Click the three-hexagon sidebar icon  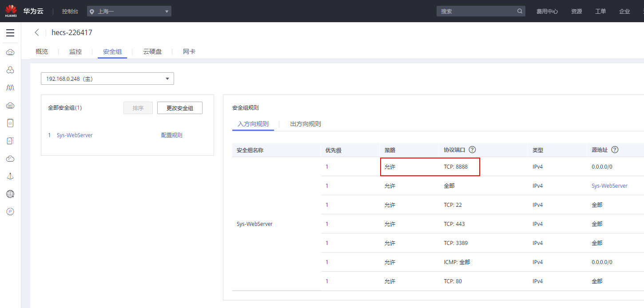pos(10,70)
